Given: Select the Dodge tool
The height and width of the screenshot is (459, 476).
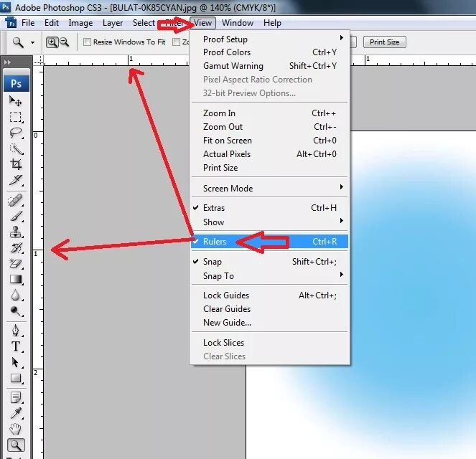Looking at the screenshot, I should [16, 311].
